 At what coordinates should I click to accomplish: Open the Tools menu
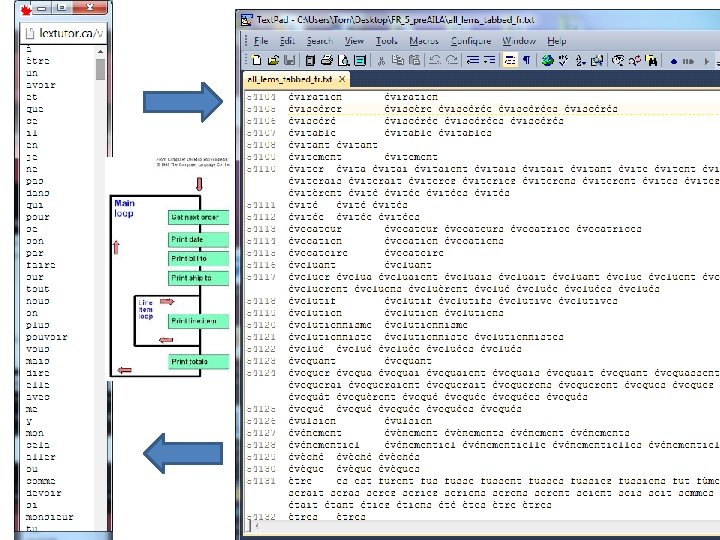[x=386, y=41]
